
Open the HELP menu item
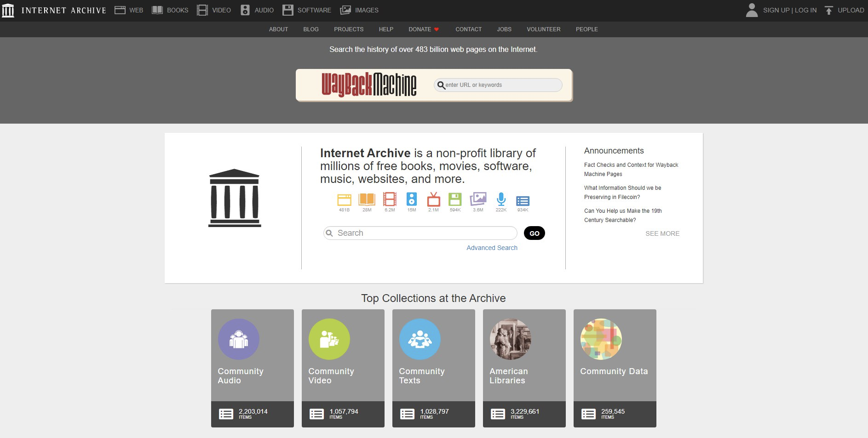coord(386,29)
